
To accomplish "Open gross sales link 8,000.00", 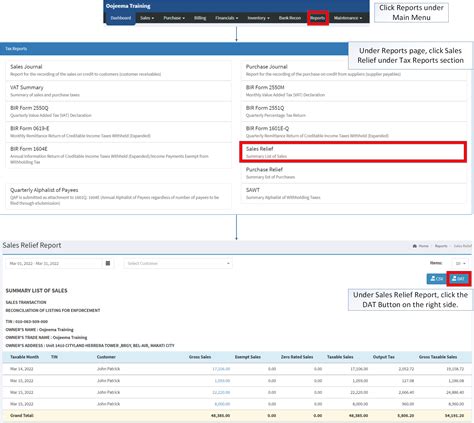I will point(222,404).
